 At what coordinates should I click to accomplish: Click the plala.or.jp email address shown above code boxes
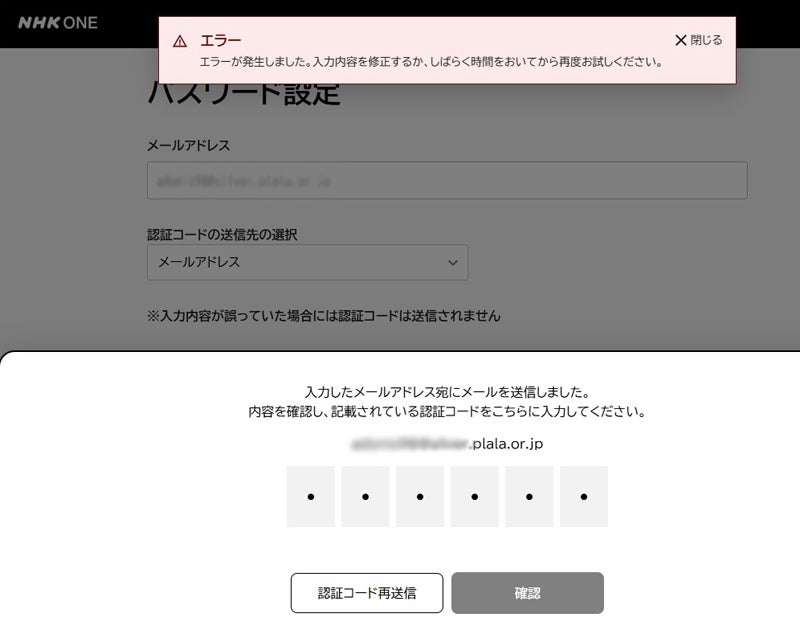pyautogui.click(x=447, y=443)
